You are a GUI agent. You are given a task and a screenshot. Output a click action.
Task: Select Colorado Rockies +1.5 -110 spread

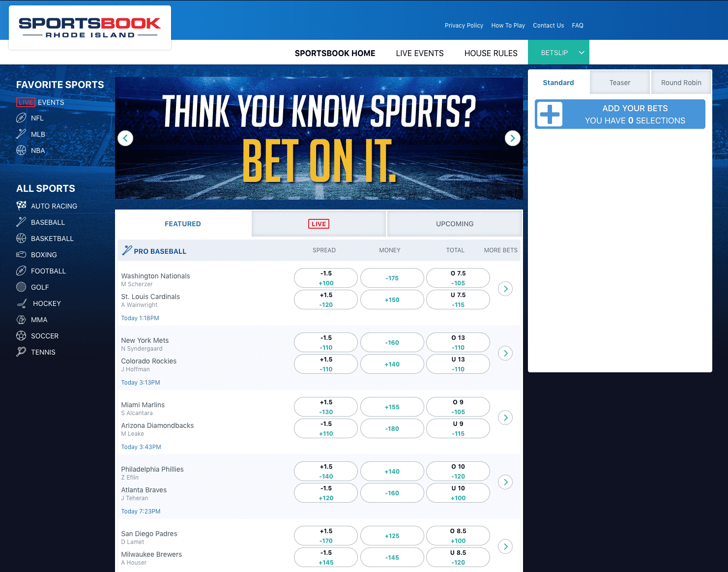click(326, 364)
